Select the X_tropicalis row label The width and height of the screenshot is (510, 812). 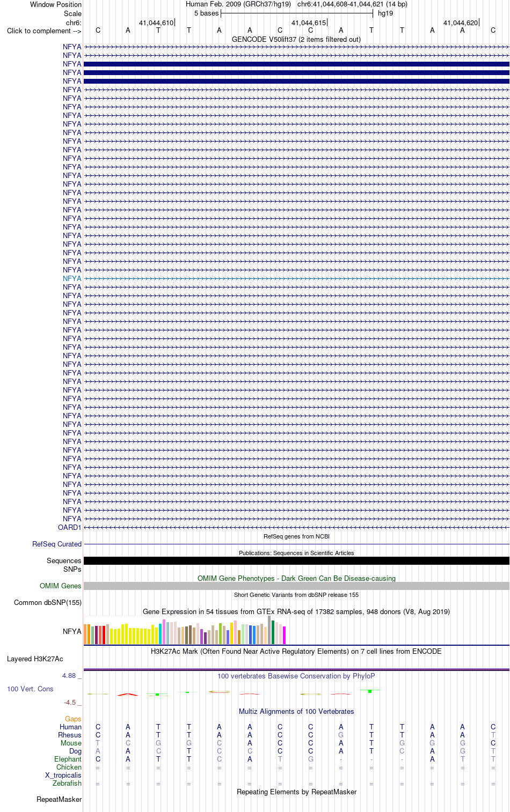(63, 775)
